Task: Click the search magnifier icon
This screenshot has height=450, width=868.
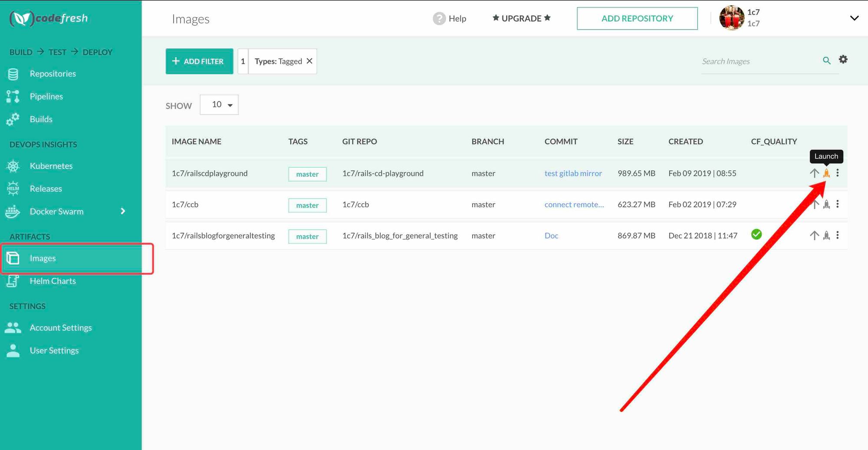Action: pos(826,61)
